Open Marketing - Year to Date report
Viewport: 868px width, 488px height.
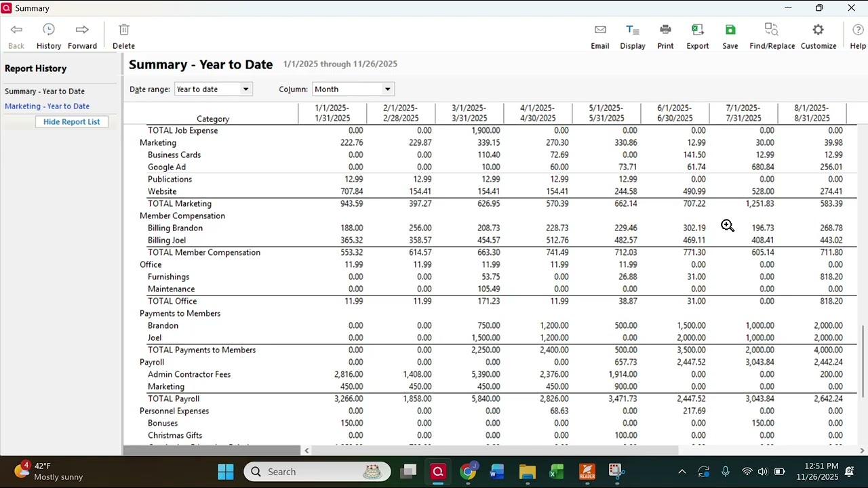47,106
